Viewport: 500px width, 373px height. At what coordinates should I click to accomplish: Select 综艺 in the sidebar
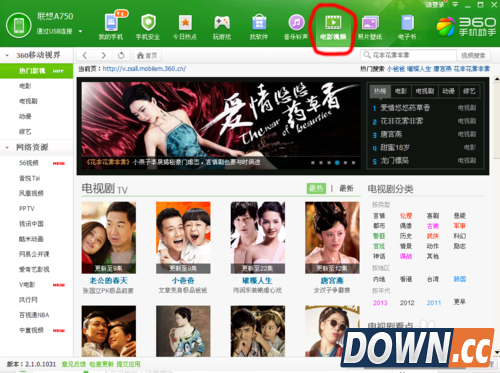25,132
